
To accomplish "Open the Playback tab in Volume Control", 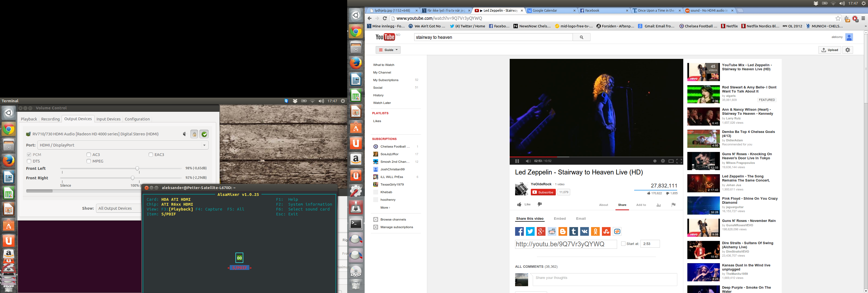I will [29, 119].
